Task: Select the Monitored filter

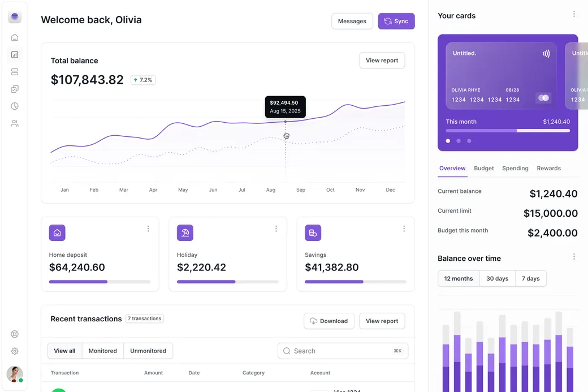Action: [103, 351]
